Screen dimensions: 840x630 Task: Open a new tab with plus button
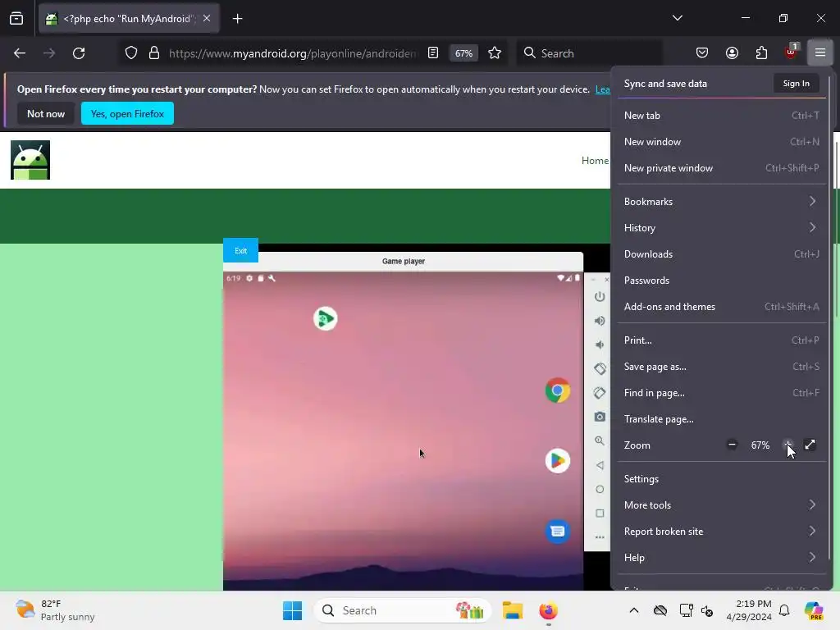pos(237,19)
